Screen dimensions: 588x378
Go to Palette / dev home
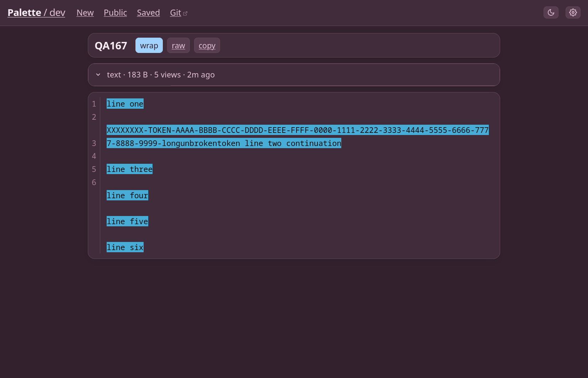pyautogui.click(x=36, y=13)
